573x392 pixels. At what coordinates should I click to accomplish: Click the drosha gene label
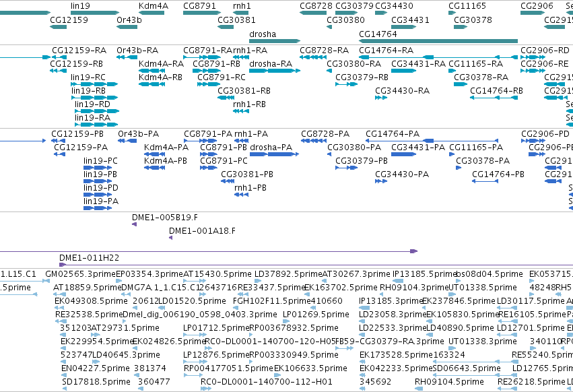click(x=263, y=34)
